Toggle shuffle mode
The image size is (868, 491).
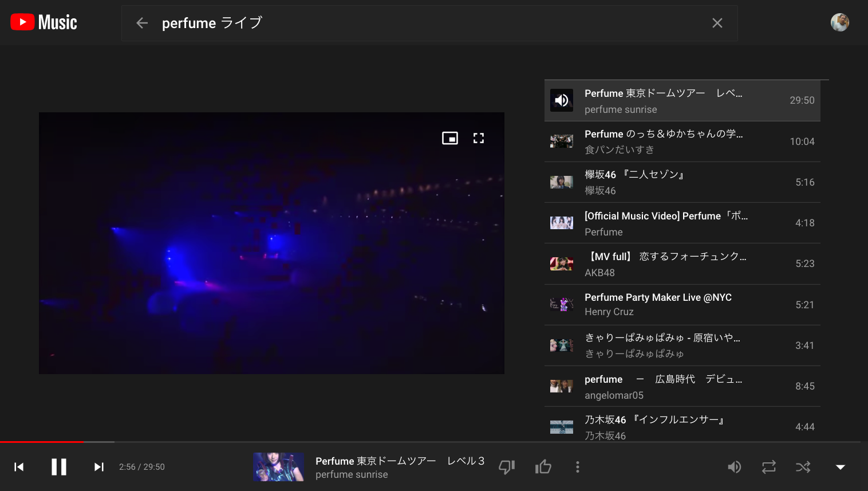click(x=803, y=467)
